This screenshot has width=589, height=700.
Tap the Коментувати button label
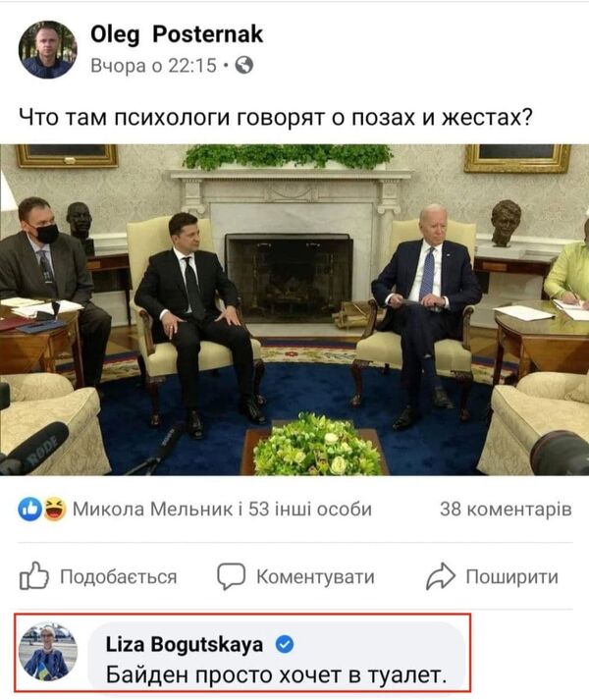coord(315,576)
